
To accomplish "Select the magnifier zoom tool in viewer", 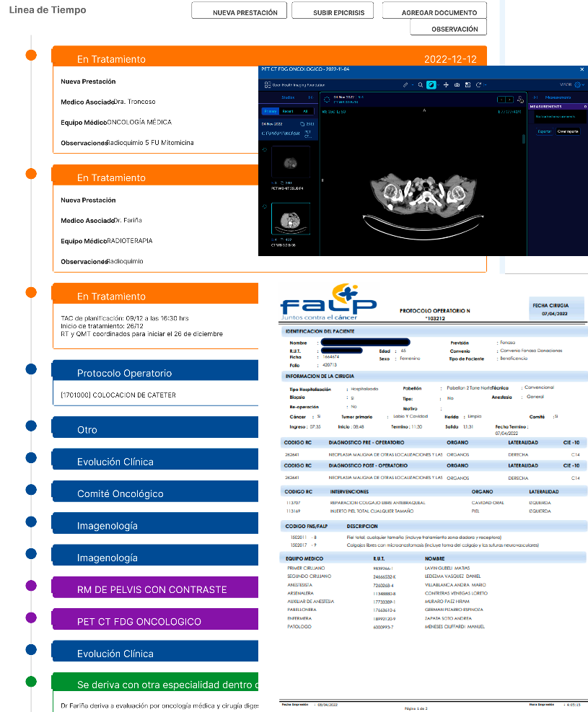I will tap(421, 85).
